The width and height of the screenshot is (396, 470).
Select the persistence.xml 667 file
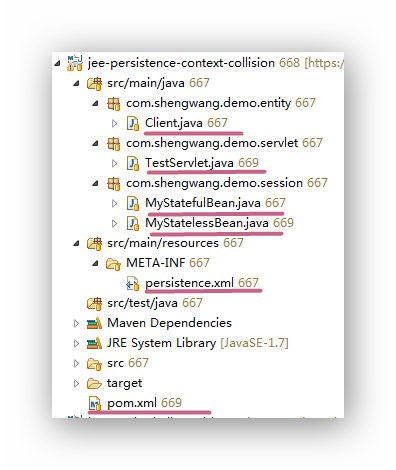(x=202, y=283)
